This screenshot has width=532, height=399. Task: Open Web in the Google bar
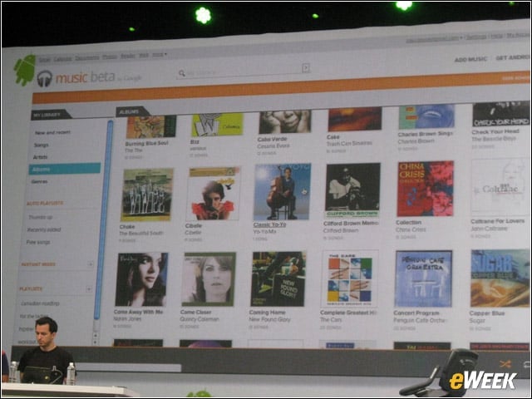[144, 55]
